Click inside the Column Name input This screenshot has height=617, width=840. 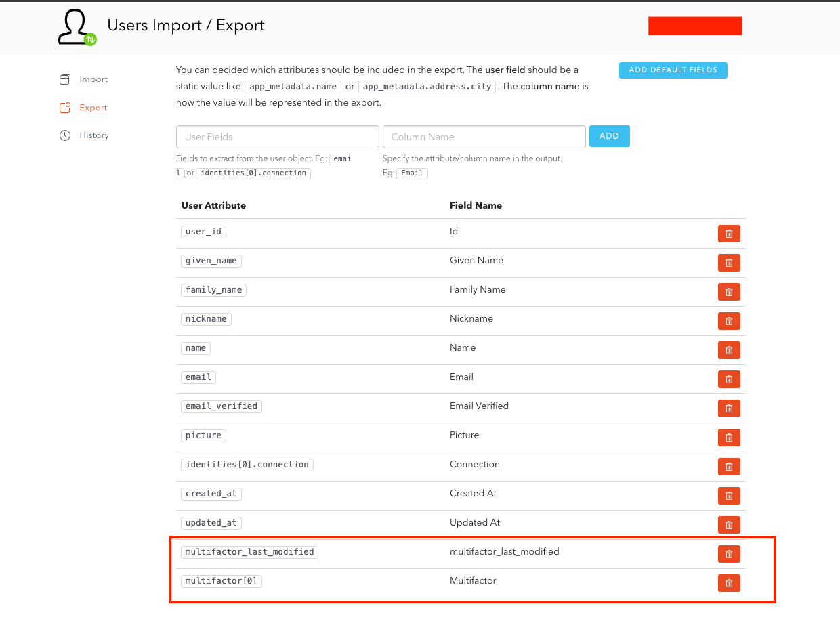(484, 136)
